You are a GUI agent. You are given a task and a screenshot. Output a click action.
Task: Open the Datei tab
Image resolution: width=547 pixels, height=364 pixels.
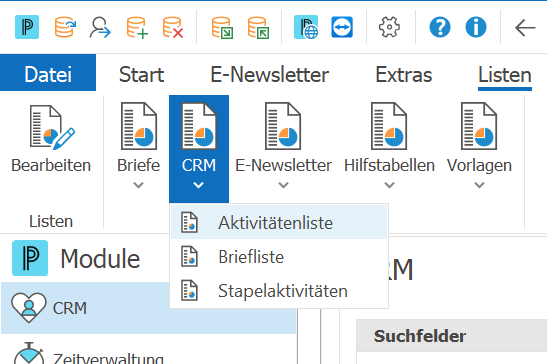click(48, 73)
